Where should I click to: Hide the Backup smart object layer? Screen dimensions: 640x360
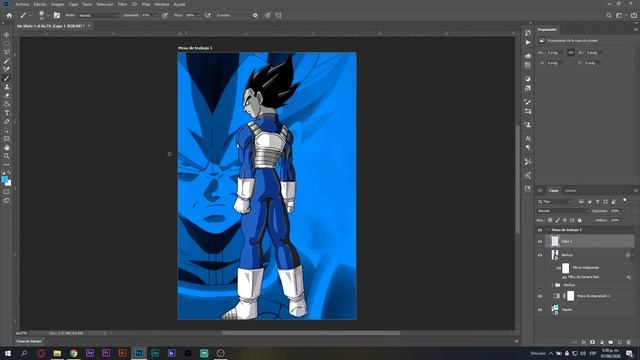click(x=540, y=255)
